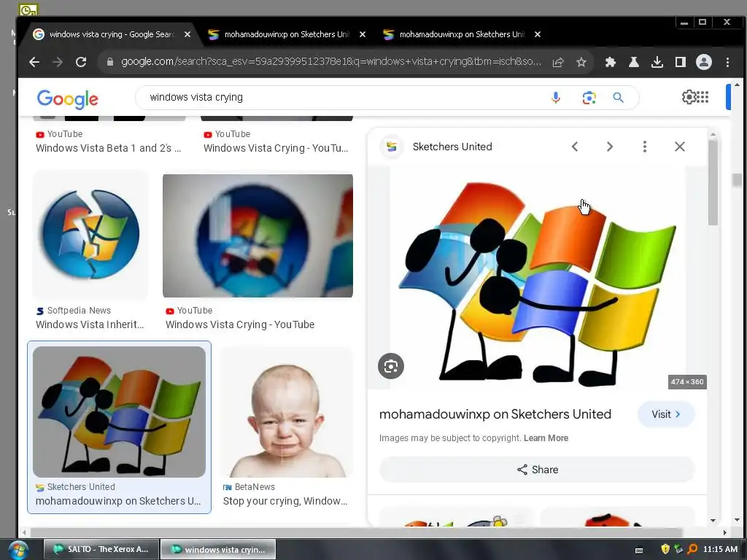Open 'mohamadouwinxp on Sketchers United' title link
The height and width of the screenshot is (560, 747).
point(495,414)
